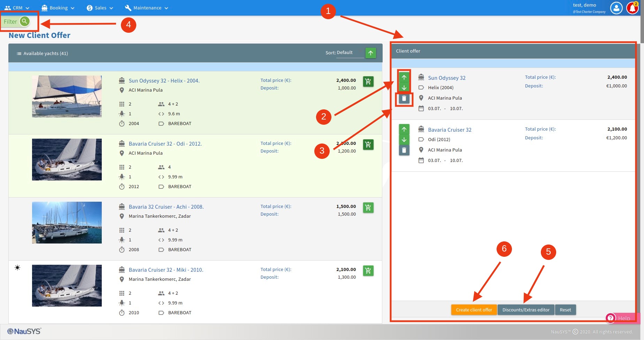Image resolution: width=644 pixels, height=340 pixels.
Task: Remove Bavaria Cruiser 32 from client offer
Action: (x=404, y=150)
